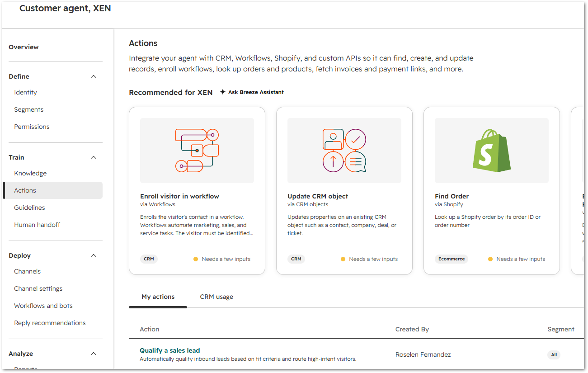Select Actions in the sidebar
Viewport: 588px width, 373px height.
[53, 190]
